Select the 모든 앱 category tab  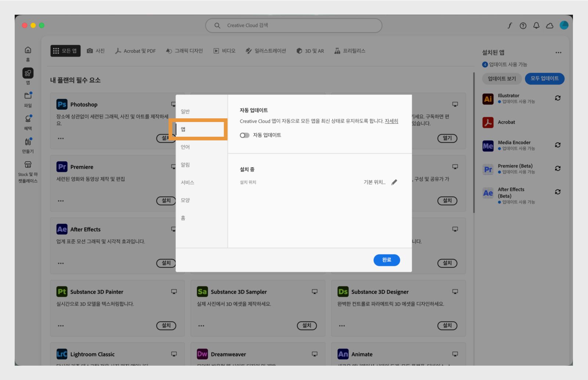[65, 51]
